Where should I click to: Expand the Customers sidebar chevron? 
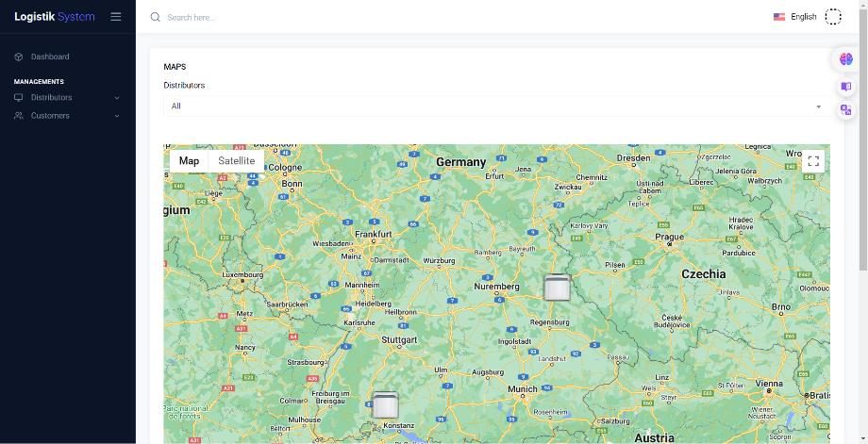coord(117,116)
